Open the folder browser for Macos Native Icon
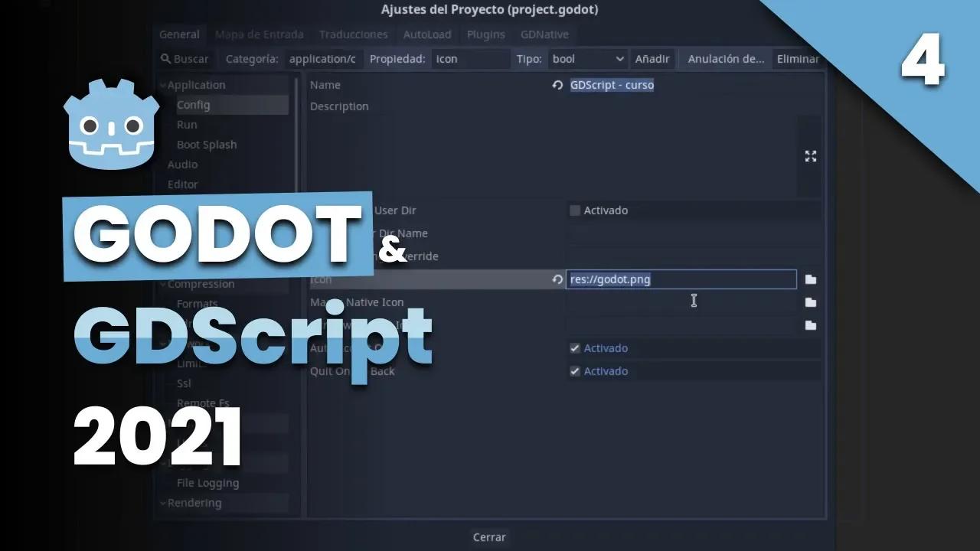980x551 pixels. (811, 302)
